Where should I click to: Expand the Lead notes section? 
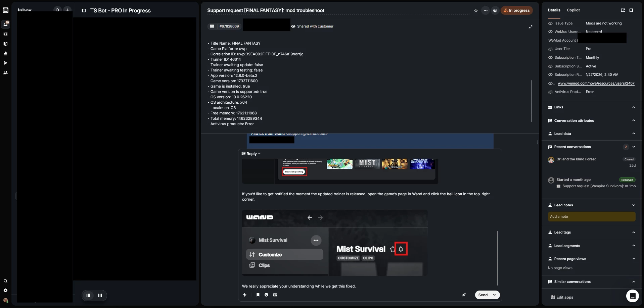pyautogui.click(x=634, y=205)
